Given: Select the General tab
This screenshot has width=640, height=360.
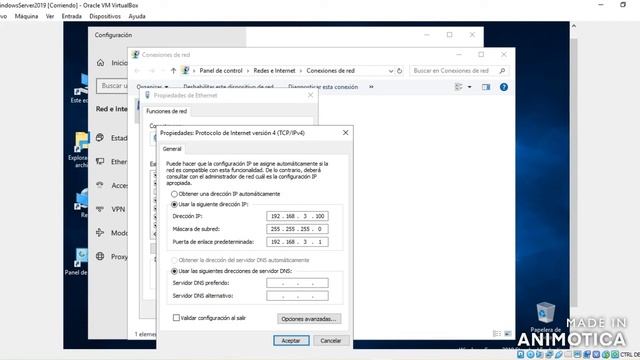Looking at the screenshot, I should (172, 149).
